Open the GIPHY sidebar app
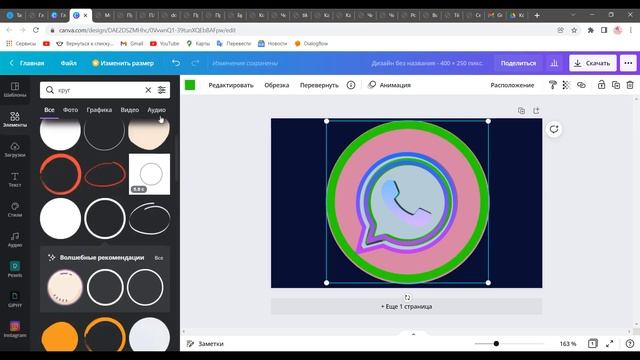The image size is (640, 360). pos(15,300)
